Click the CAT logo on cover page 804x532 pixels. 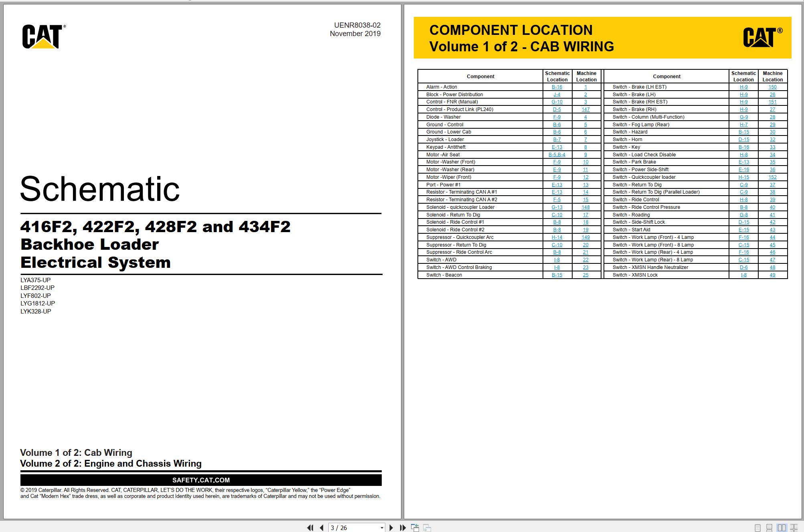click(x=44, y=36)
